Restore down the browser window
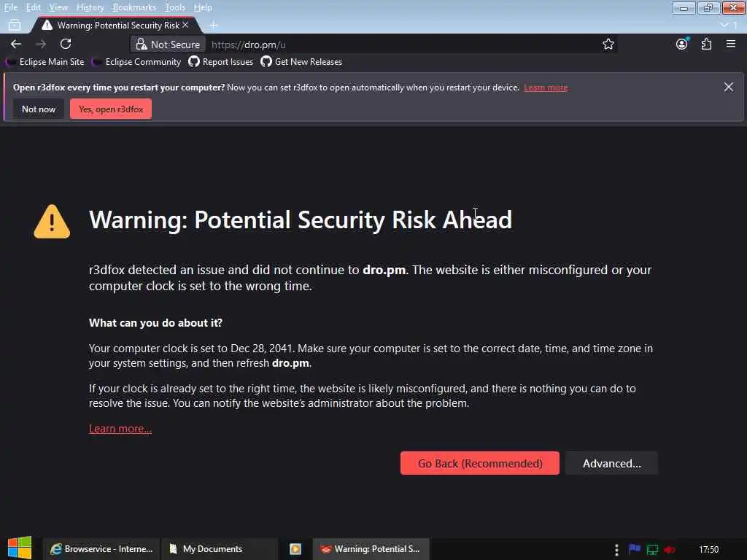The height and width of the screenshot is (560, 747). tap(708, 7)
